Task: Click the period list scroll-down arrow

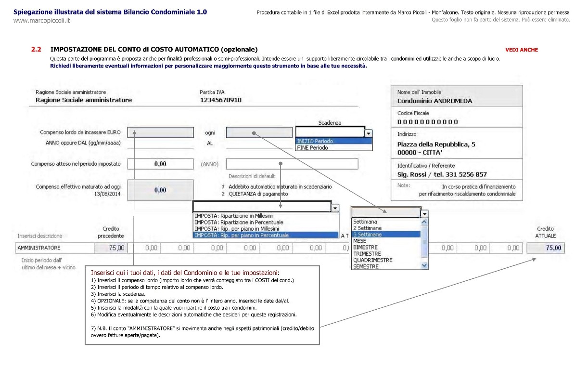Action: [x=424, y=265]
